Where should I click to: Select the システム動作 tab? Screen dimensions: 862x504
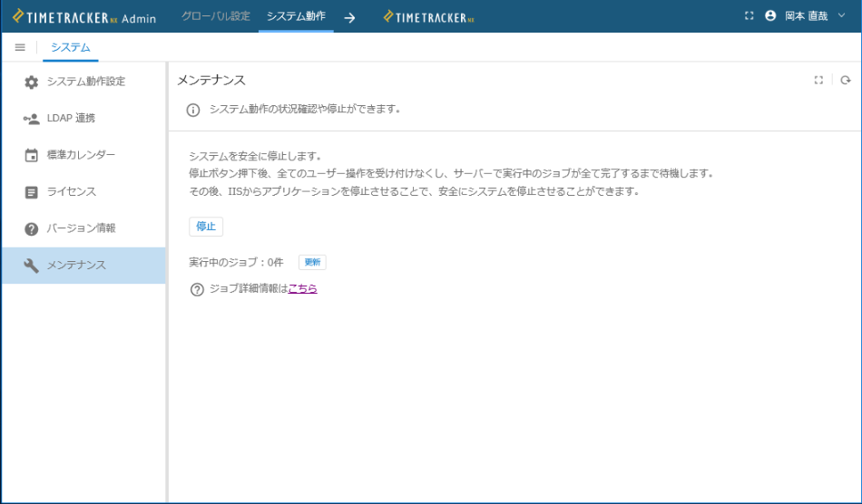point(296,16)
